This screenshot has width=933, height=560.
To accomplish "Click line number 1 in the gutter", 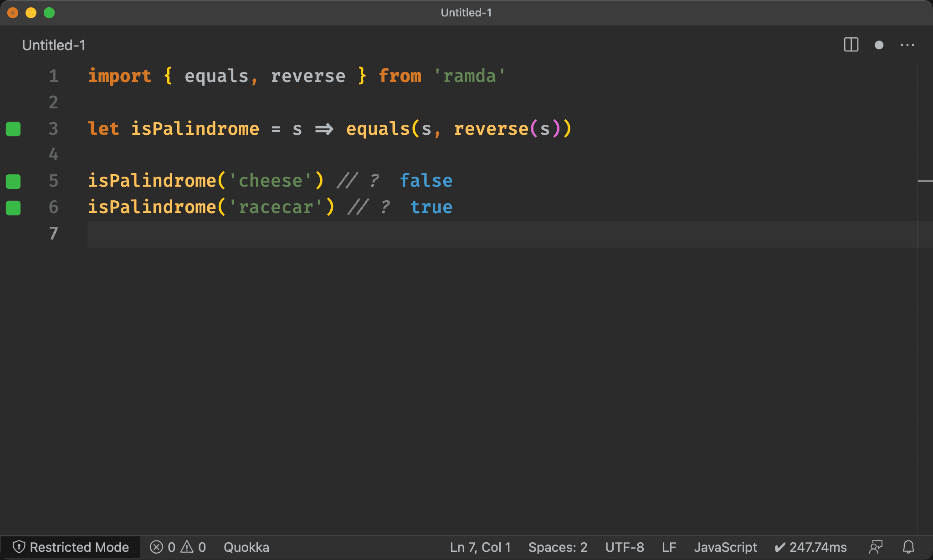I will (x=54, y=76).
